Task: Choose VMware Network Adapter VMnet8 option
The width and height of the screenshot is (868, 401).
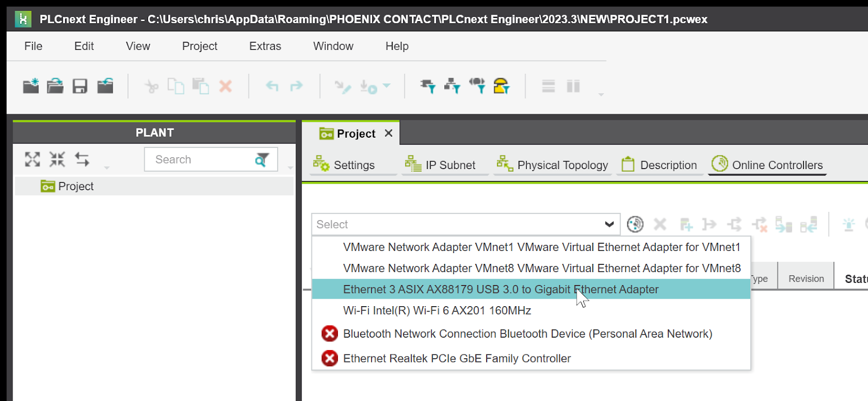Action: 531,268
